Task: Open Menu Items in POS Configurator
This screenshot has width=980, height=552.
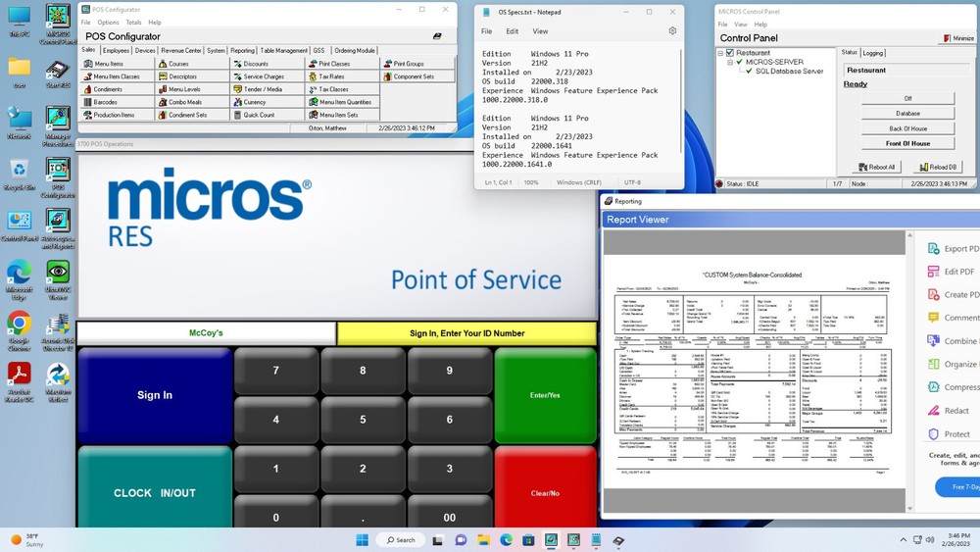Action: click(x=117, y=64)
